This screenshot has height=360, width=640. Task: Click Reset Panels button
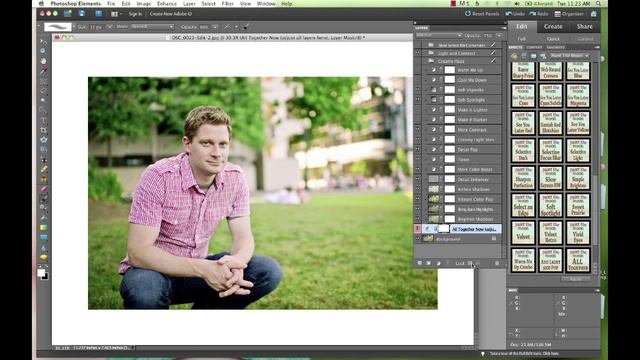click(x=482, y=14)
